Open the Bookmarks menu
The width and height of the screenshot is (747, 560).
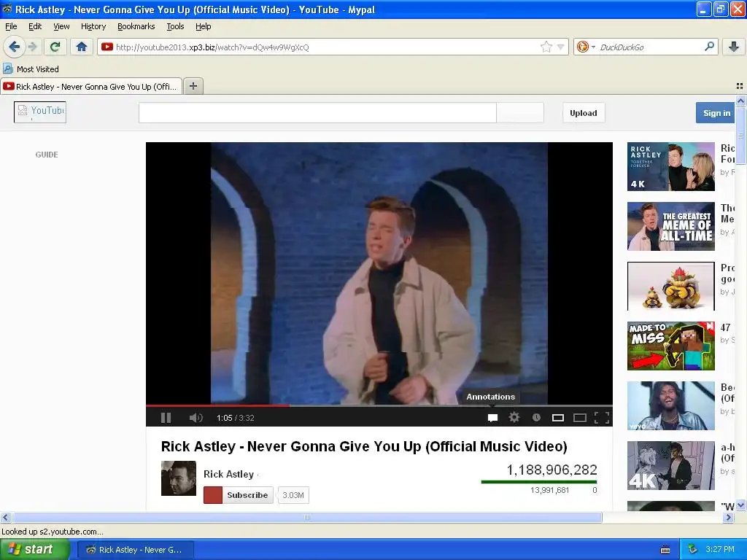136,26
